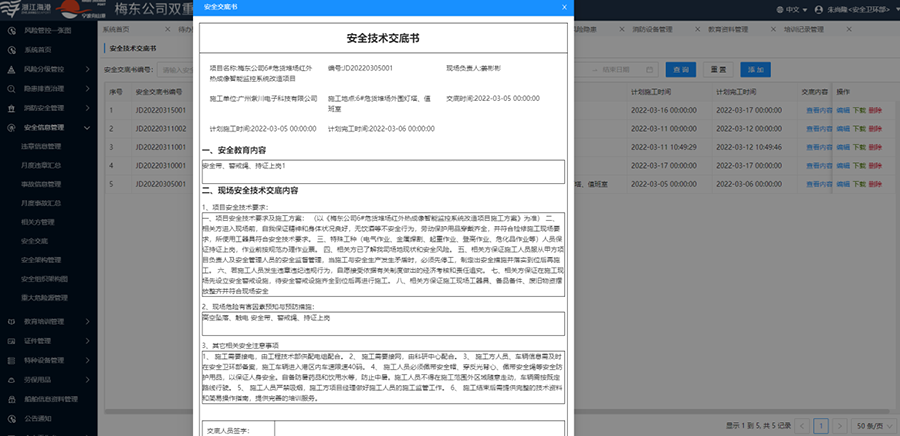Switch to the 教育资料管理 tab
900x436 pixels.
coord(728,29)
